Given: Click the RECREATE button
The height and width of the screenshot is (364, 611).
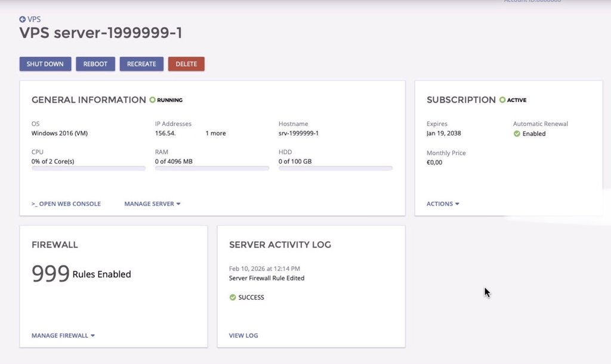Looking at the screenshot, I should pyautogui.click(x=141, y=64).
